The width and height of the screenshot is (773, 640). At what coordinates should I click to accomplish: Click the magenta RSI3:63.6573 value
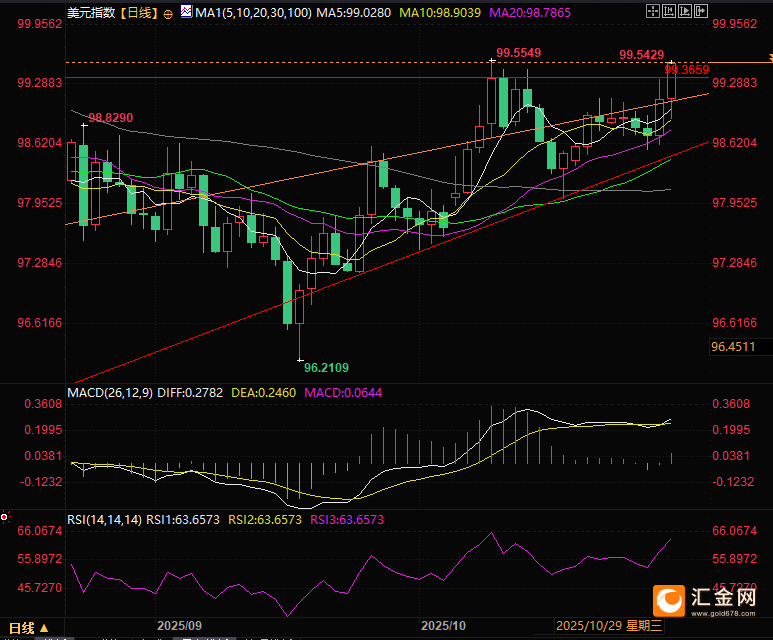347,520
